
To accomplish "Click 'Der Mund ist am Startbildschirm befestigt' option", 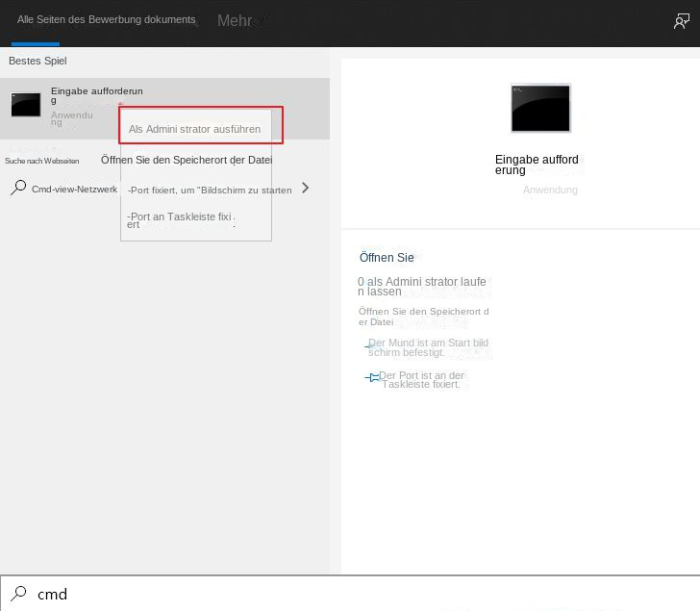I will pos(428,347).
